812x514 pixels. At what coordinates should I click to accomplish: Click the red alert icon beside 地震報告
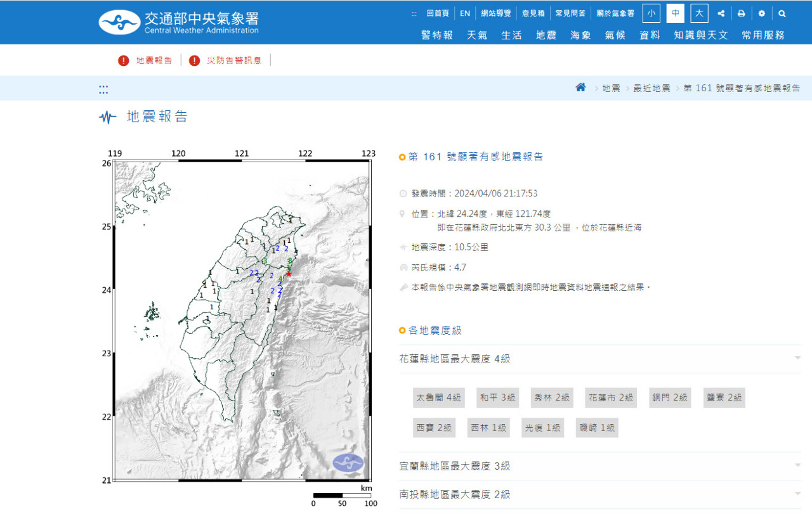[123, 60]
